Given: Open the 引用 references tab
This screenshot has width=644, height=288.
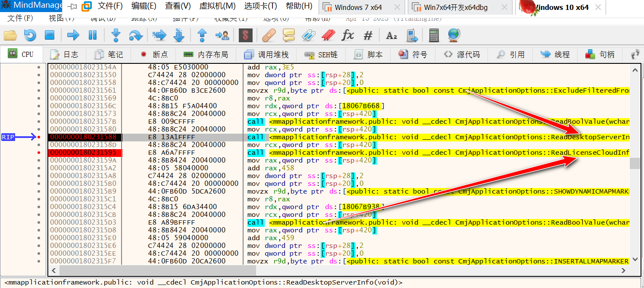Looking at the screenshot, I should tap(511, 54).
